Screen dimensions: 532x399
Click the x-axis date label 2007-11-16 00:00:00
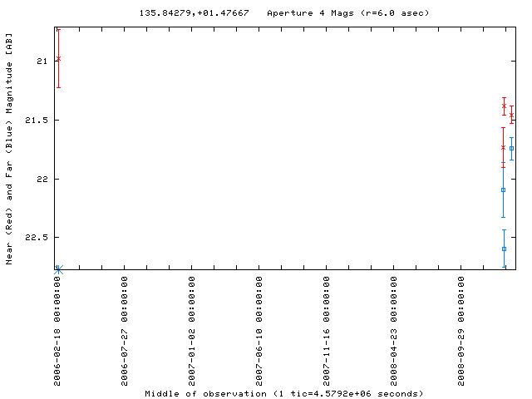[327, 331]
